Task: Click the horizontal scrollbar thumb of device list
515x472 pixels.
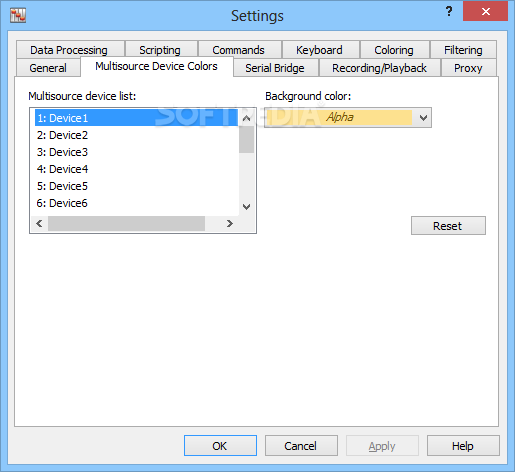Action: [126, 223]
